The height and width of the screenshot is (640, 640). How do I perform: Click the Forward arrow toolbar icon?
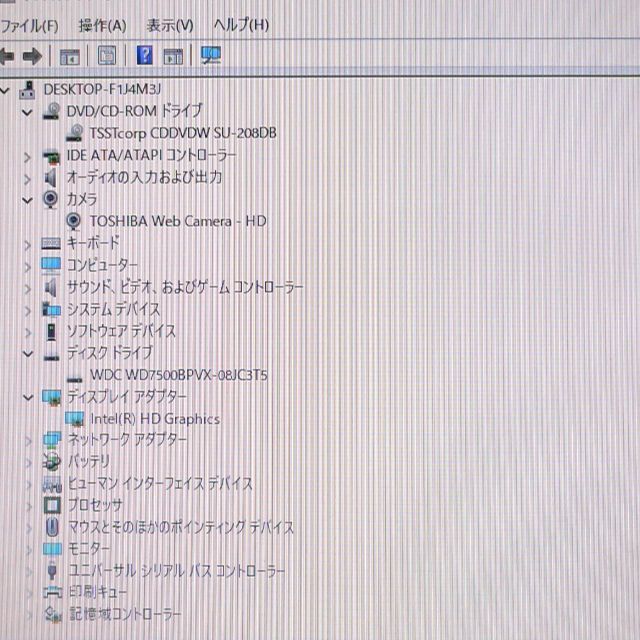click(32, 56)
